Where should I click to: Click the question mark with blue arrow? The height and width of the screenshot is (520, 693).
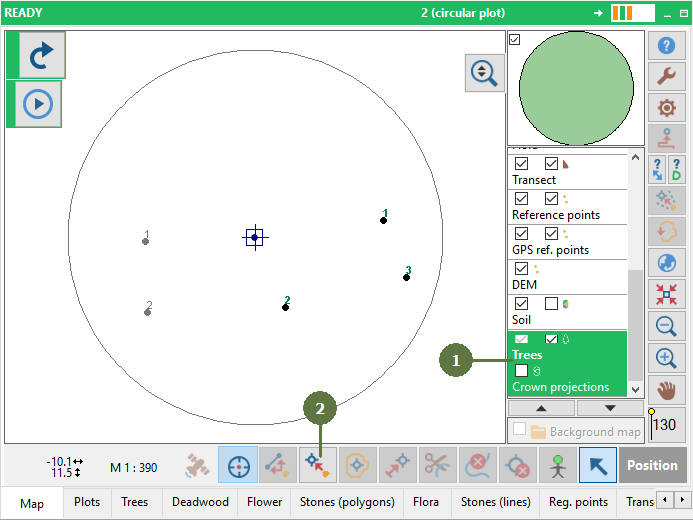click(x=657, y=170)
